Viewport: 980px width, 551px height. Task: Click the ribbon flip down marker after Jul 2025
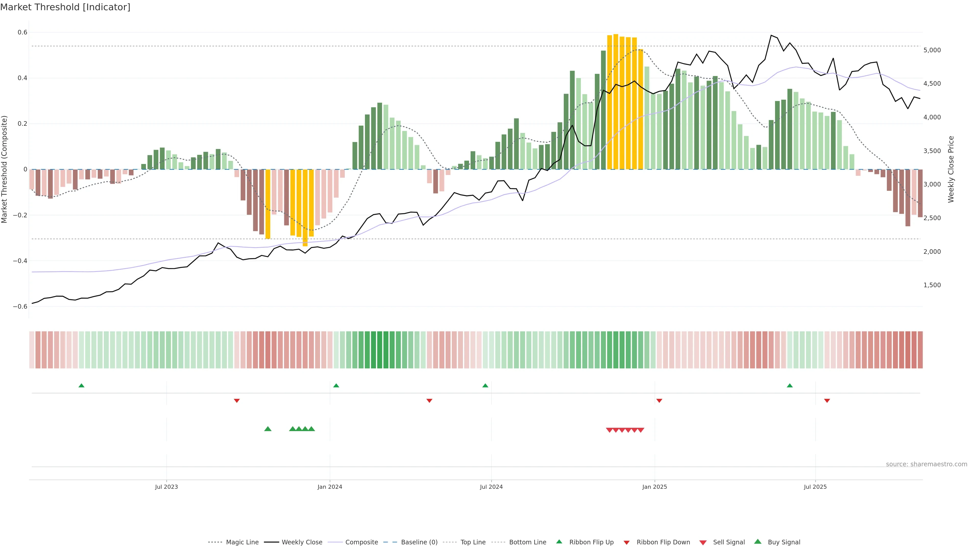[827, 401]
